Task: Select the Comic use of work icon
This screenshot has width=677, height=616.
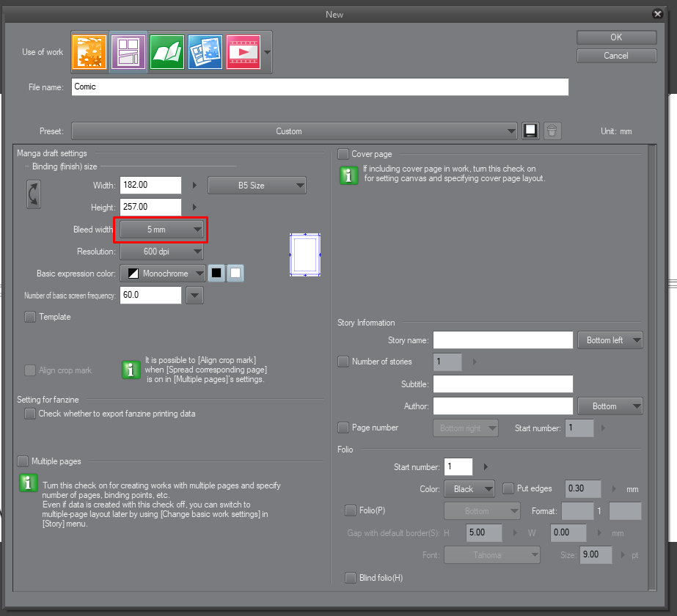Action: click(128, 52)
